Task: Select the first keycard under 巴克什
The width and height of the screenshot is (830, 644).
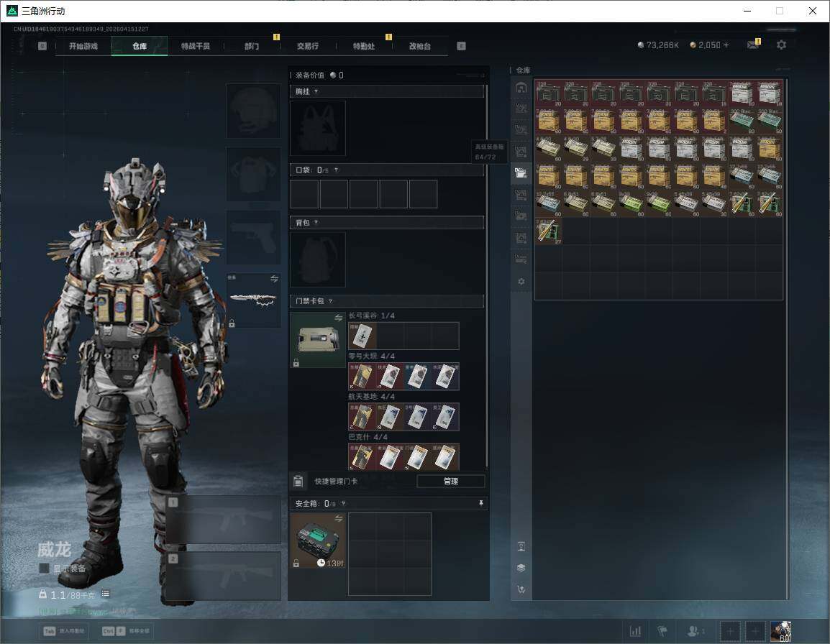Action: tap(362, 457)
